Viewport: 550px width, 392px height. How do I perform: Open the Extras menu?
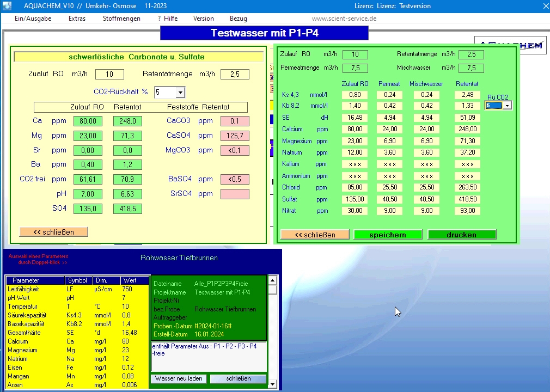[x=77, y=19]
